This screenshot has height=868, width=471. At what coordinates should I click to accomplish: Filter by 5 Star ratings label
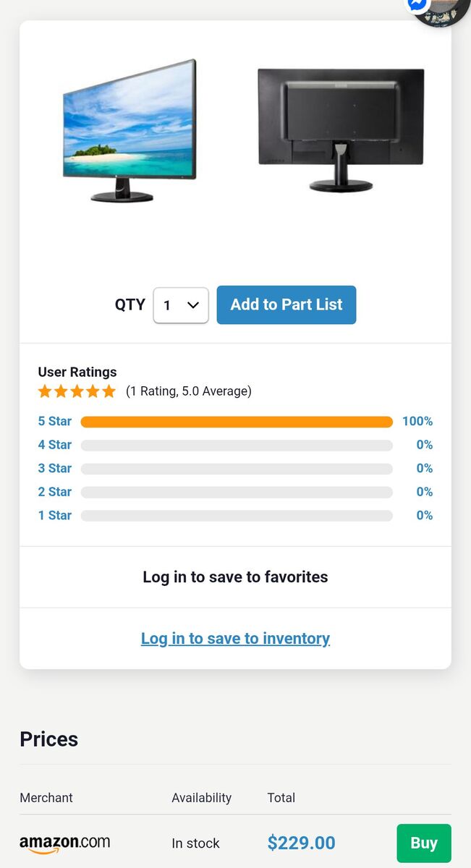click(55, 421)
